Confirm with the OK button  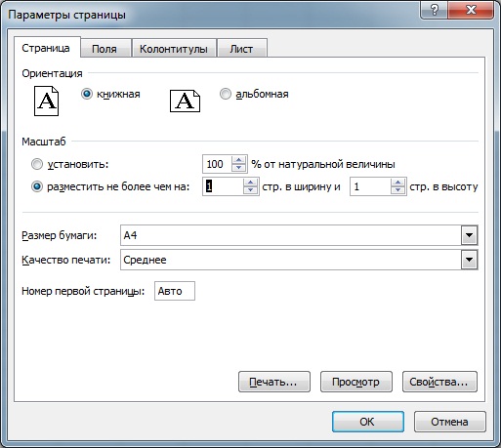[368, 422]
